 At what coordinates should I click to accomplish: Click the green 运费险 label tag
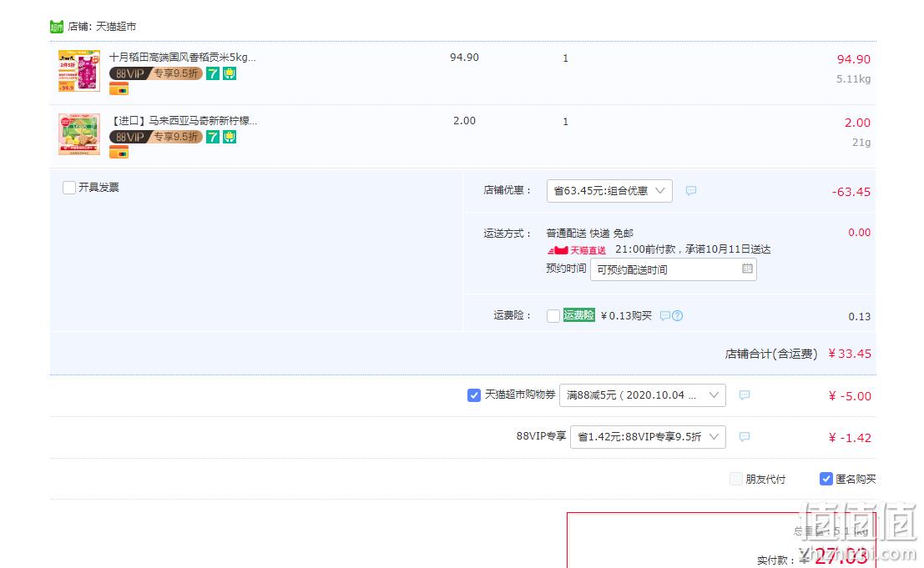click(x=578, y=315)
